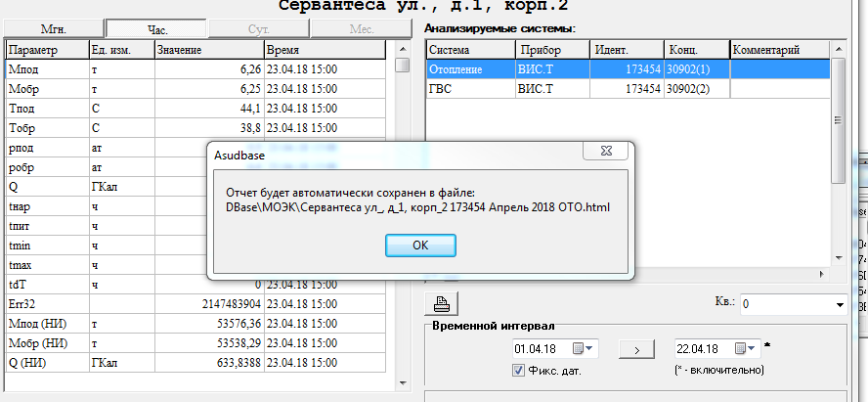This screenshot has width=868, height=402.
Task: Switch to the Час. tab
Action: [156, 29]
